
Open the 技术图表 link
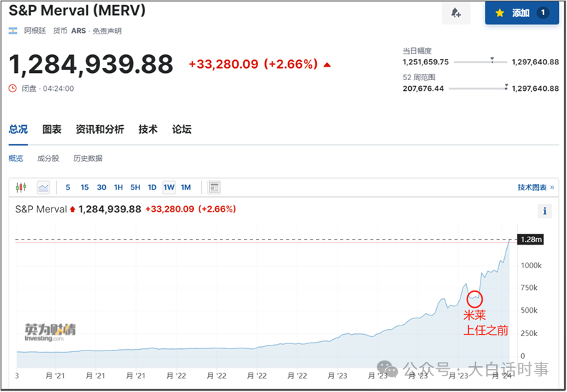pos(534,187)
